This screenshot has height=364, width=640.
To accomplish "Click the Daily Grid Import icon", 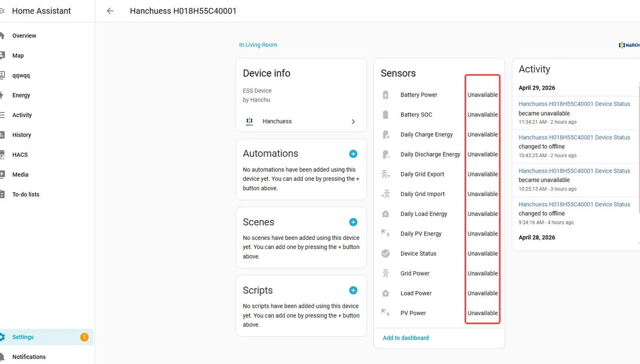I will (x=386, y=194).
